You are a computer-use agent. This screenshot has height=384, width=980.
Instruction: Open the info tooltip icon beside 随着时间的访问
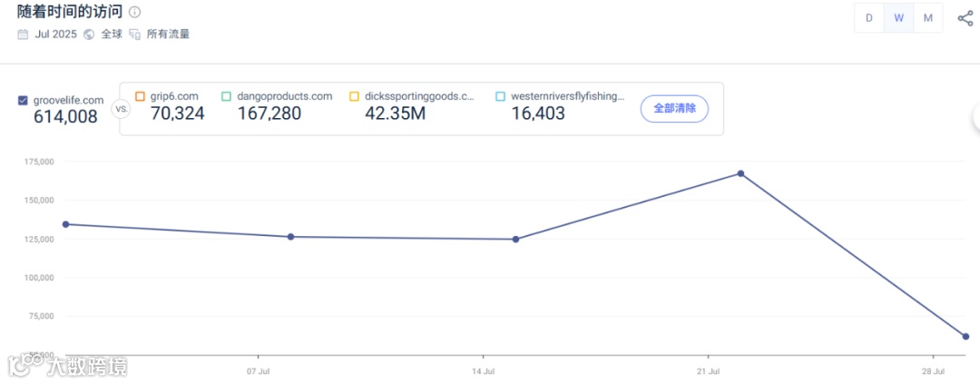(134, 12)
